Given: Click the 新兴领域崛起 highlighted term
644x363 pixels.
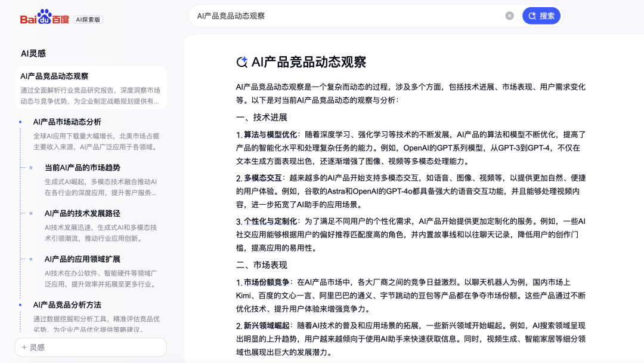Looking at the screenshot, I should click(x=267, y=325).
